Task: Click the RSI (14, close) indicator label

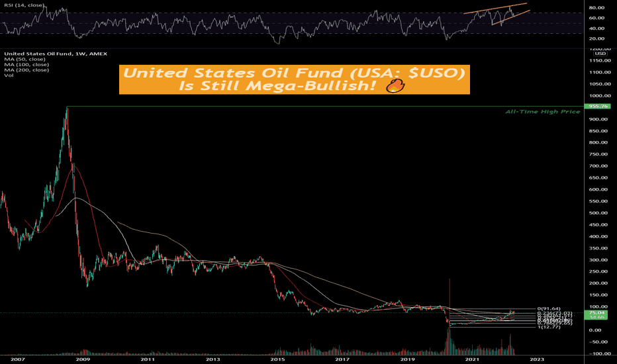Action: pyautogui.click(x=24, y=5)
